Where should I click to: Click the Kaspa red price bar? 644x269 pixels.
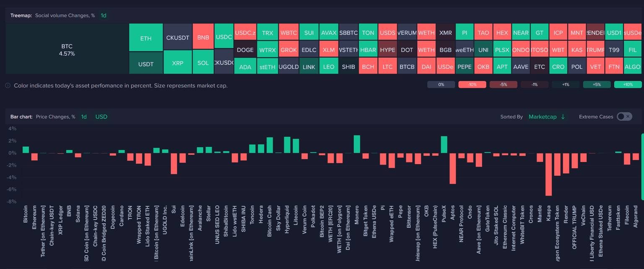[x=548, y=174]
